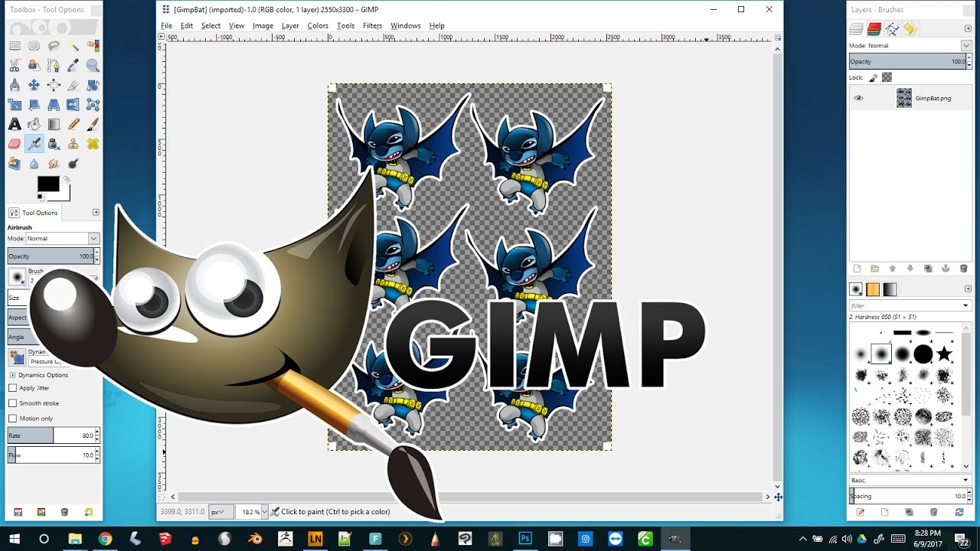Select the Clone stamp tool
980x551 pixels.
pyautogui.click(x=73, y=144)
